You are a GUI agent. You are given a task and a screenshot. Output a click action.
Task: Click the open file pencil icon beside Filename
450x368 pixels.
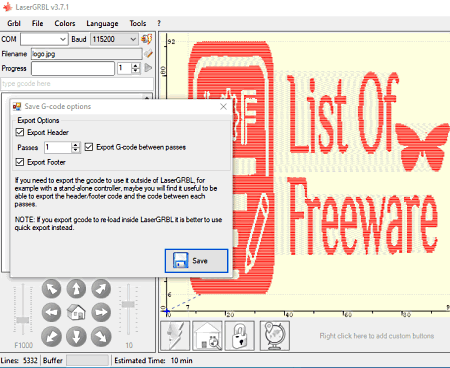pos(148,53)
